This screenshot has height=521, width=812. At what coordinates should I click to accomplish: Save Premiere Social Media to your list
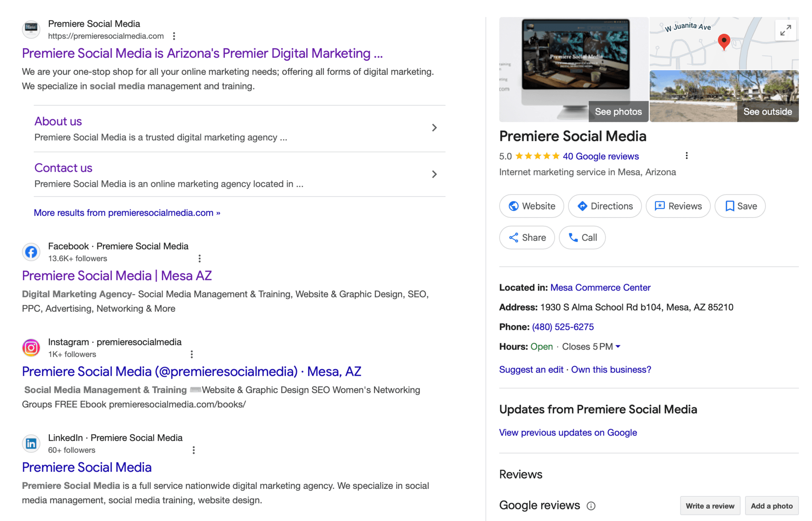[x=740, y=206]
